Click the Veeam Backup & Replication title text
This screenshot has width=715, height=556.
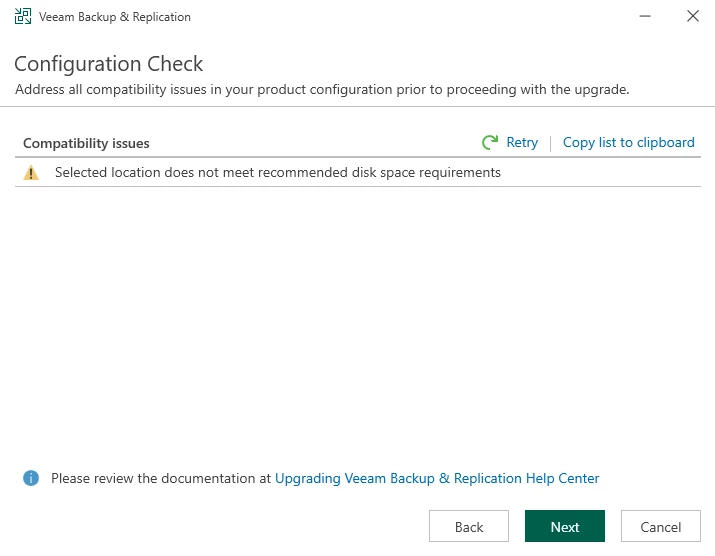(x=115, y=17)
